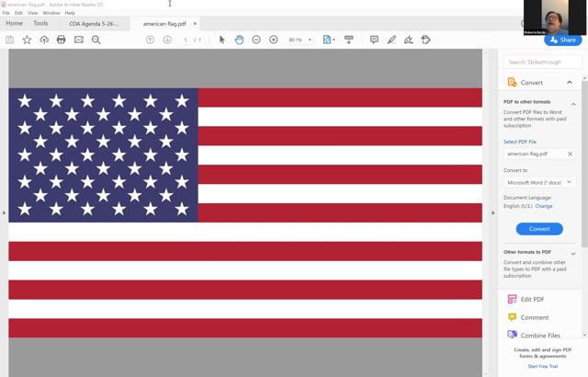This screenshot has height=377, width=588.
Task: Open the Edit menu
Action: 18,13
